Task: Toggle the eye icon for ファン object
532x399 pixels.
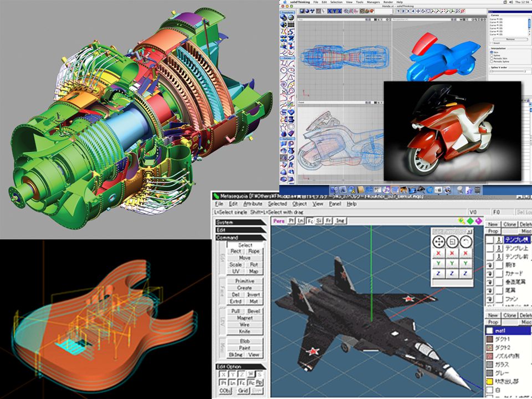Action: [x=490, y=299]
